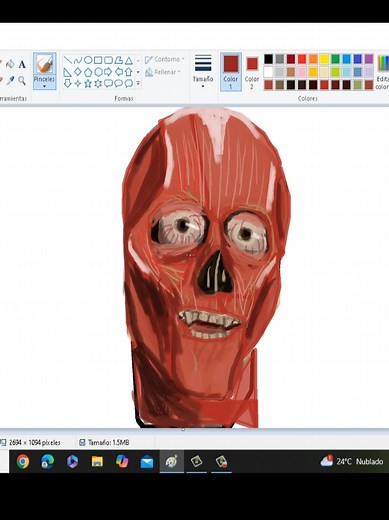Choose the Rounded rectangle shape
Screen dimensions: 389x520
click(x=108, y=60)
